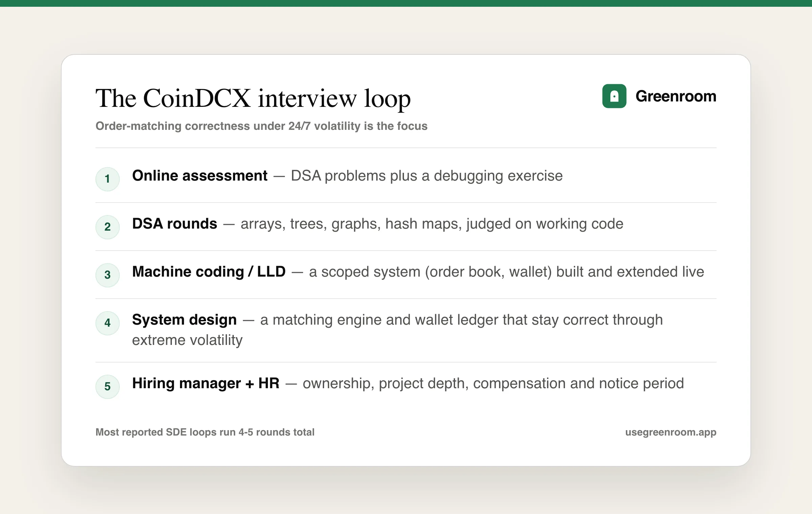Click the green Greenroom logo icon
Screen dimensions: 812x514
coord(614,96)
